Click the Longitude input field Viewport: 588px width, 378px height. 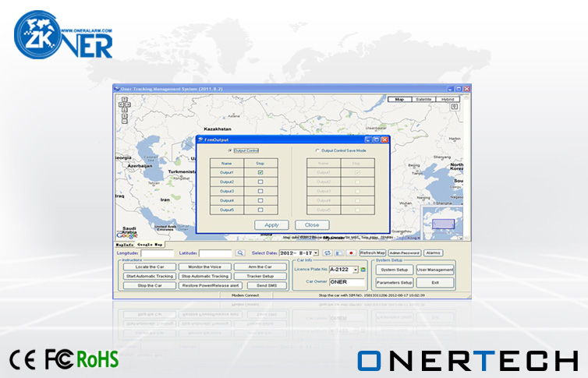pos(157,253)
